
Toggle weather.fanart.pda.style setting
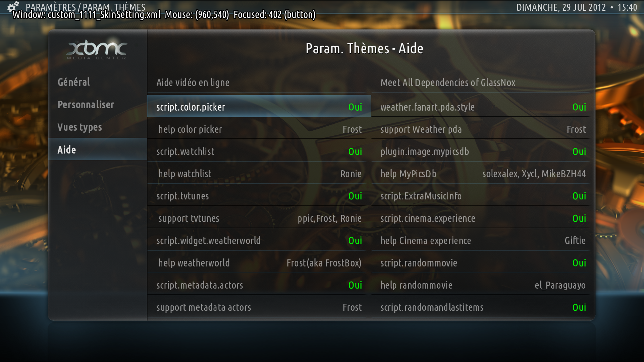tap(480, 107)
